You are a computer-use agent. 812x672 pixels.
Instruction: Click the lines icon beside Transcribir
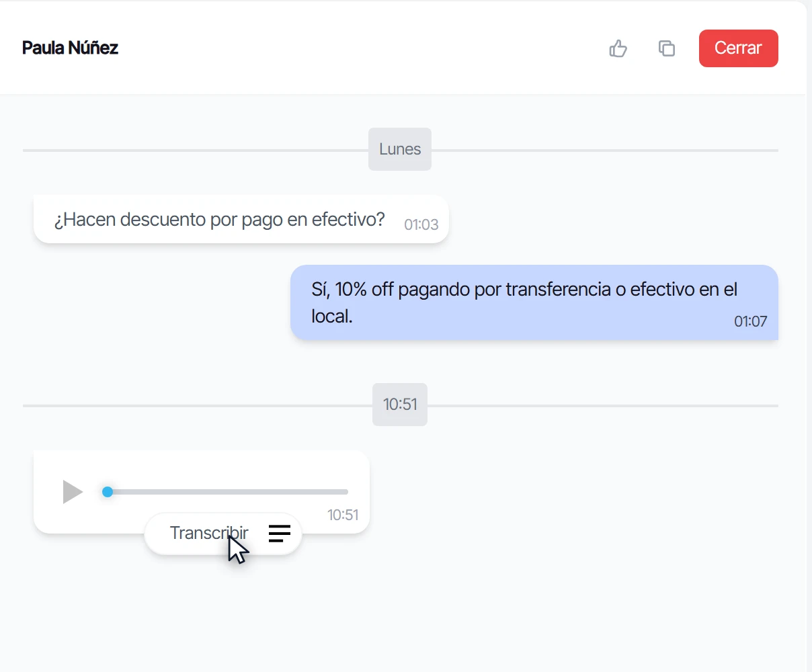[280, 534]
